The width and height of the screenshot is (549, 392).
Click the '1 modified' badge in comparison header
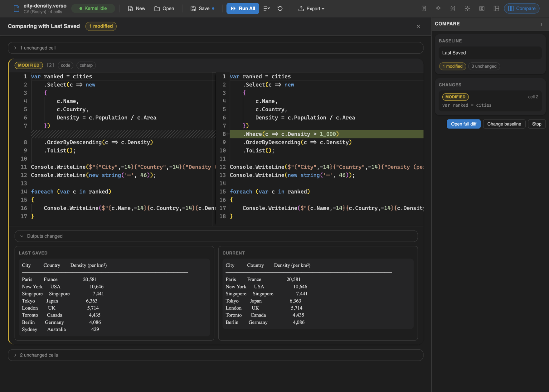pos(101,26)
